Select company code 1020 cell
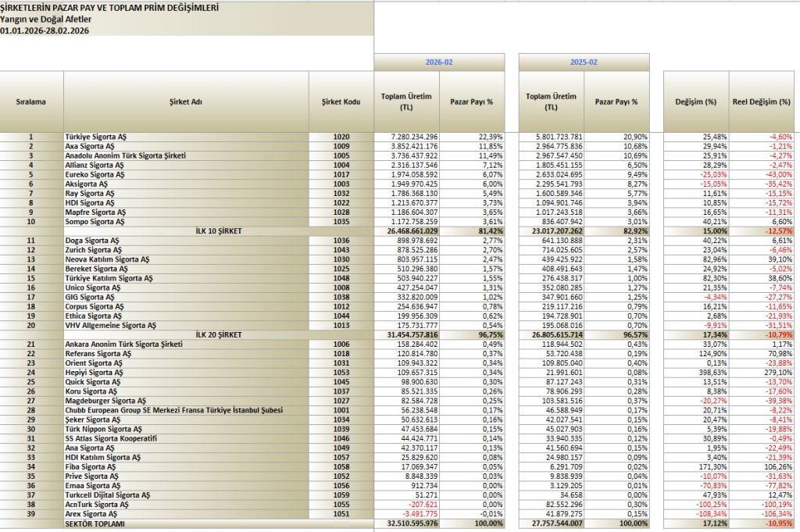The width and height of the screenshot is (800, 532). [341, 137]
